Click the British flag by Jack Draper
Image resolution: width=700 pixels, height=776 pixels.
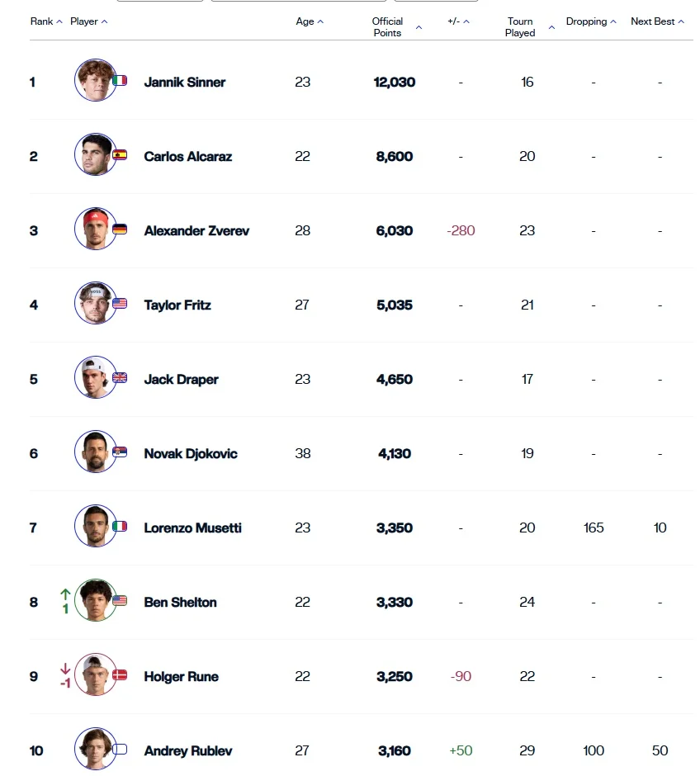coord(120,377)
